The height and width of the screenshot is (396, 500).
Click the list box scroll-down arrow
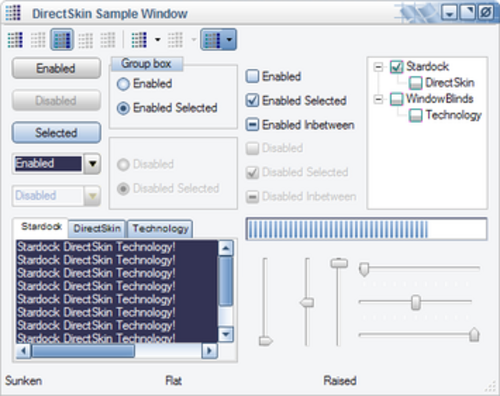(x=226, y=334)
